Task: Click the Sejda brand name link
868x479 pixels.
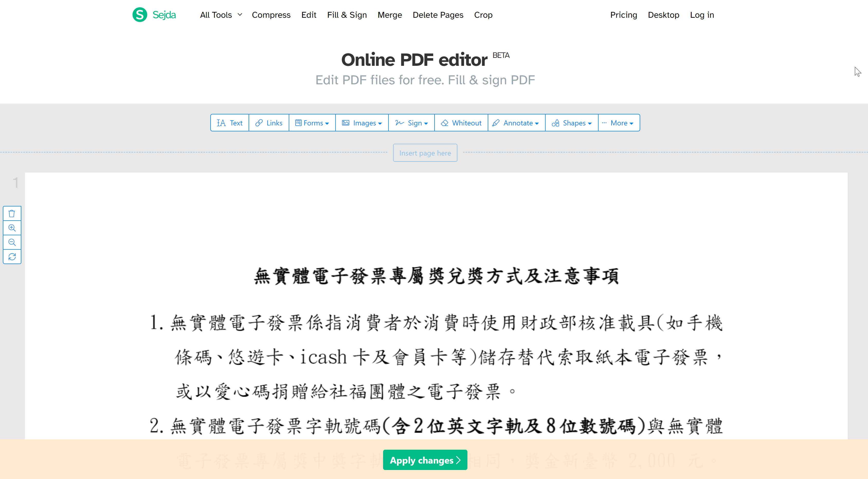Action: (164, 15)
